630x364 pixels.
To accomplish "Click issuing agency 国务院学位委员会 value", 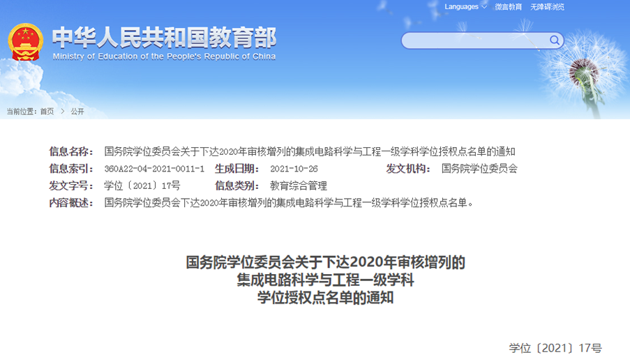I will [479, 168].
